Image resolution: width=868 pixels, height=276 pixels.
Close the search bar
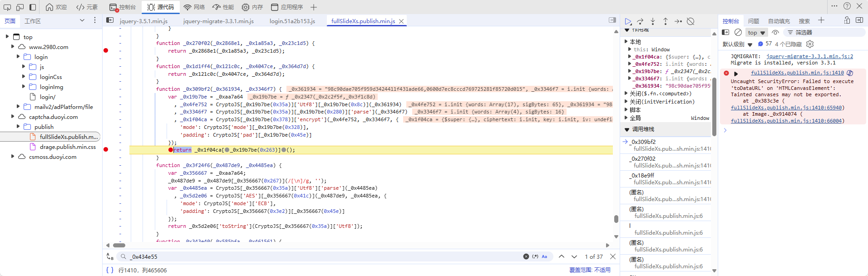[x=613, y=256]
